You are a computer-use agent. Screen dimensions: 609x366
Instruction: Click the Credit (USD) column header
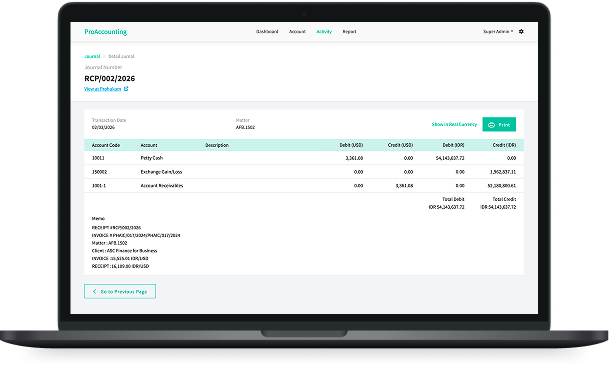[x=400, y=145]
